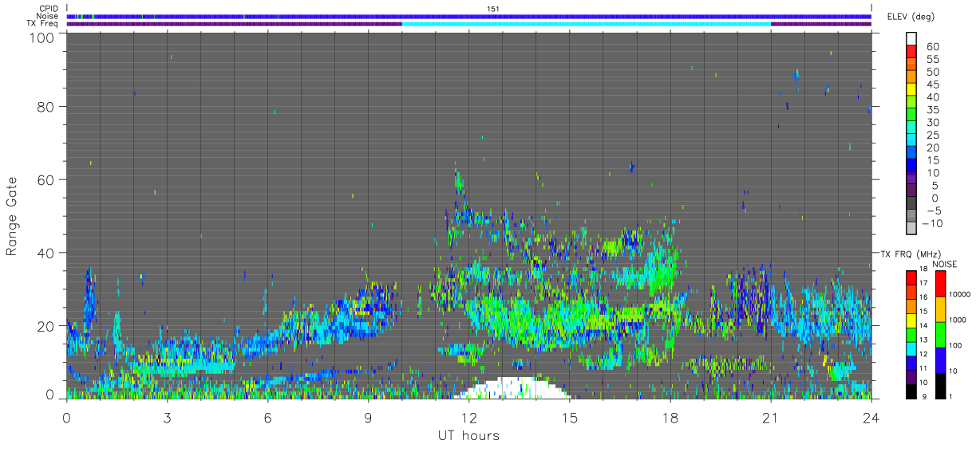980x452 pixels.
Task: Click the 60 label on ELEV color bar
Action: pyautogui.click(x=932, y=47)
